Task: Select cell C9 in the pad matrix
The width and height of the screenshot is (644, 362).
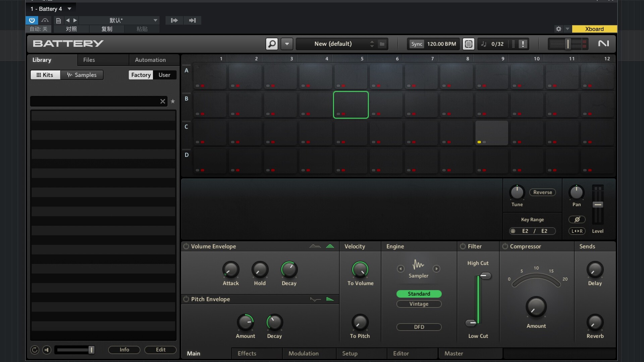Action: 492,133
